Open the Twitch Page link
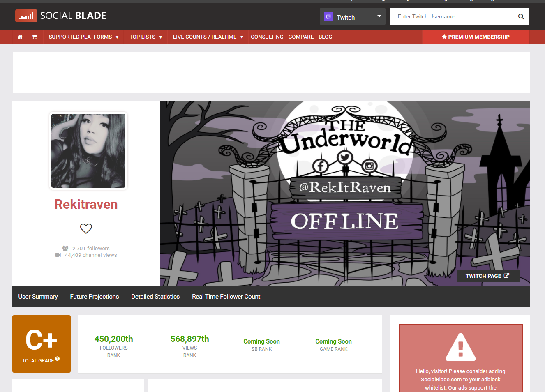Image resolution: width=545 pixels, height=392 pixels. tap(488, 276)
